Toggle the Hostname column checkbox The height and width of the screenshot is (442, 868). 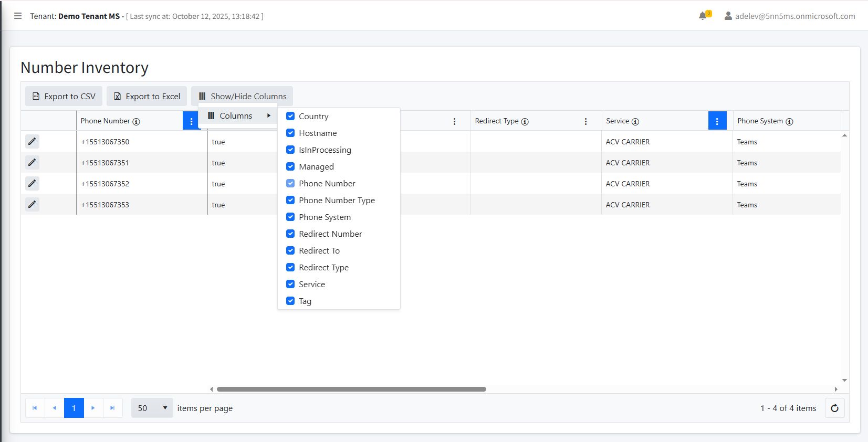[x=290, y=133]
